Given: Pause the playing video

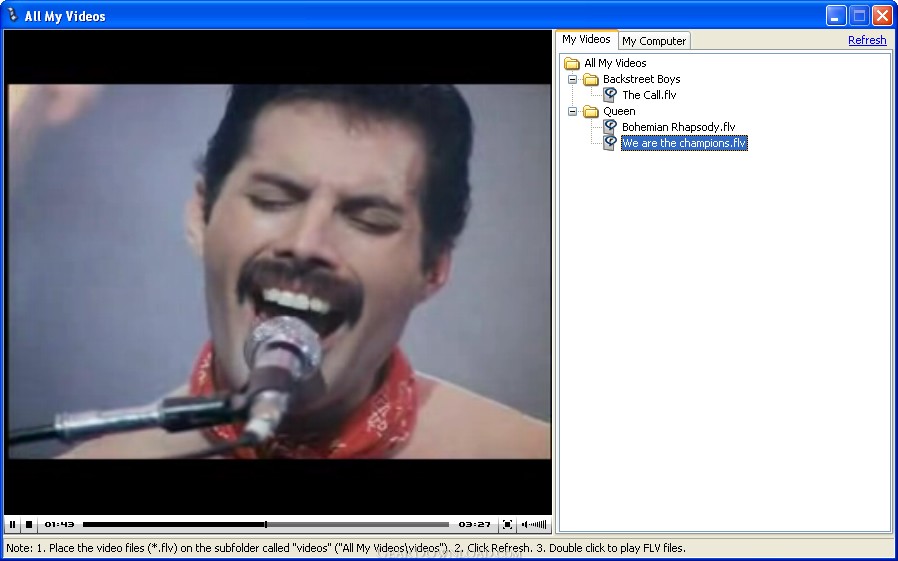Looking at the screenshot, I should [12, 524].
